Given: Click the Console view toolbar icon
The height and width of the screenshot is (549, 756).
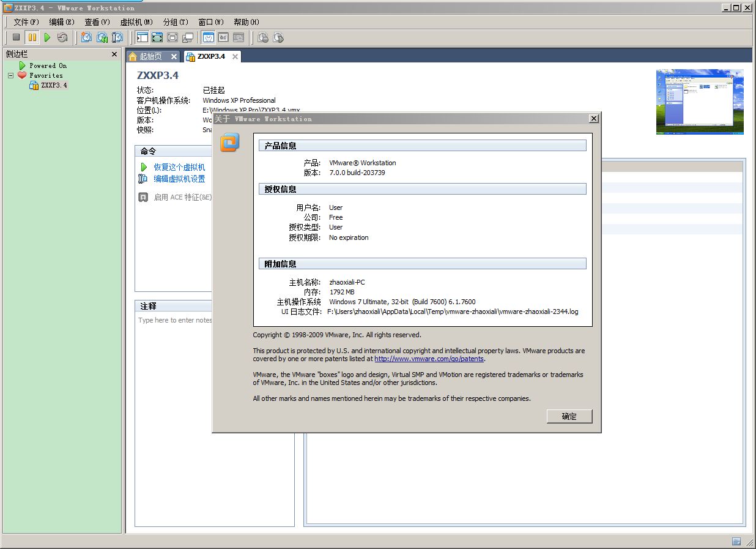Looking at the screenshot, I should 239,37.
